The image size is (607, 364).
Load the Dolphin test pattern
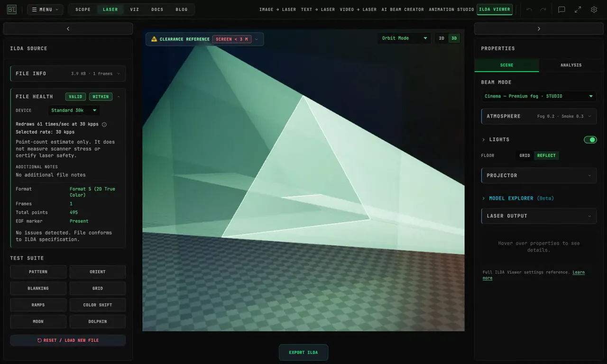click(98, 321)
